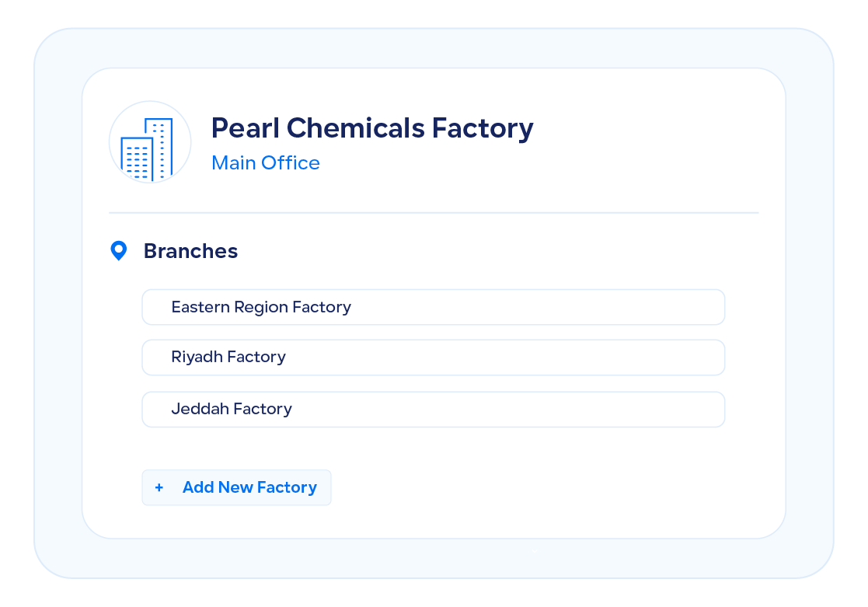Click the blue location pin icon
868x607 pixels.
[118, 251]
